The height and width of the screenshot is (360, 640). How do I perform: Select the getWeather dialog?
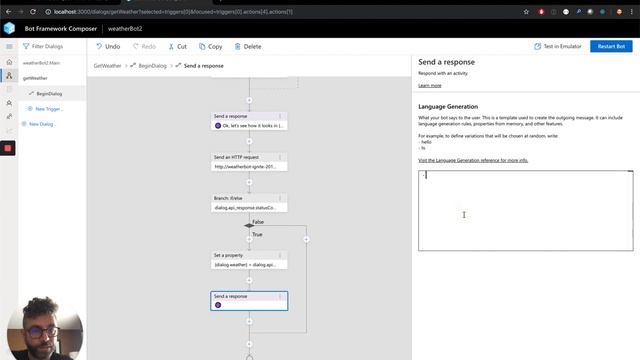35,78
